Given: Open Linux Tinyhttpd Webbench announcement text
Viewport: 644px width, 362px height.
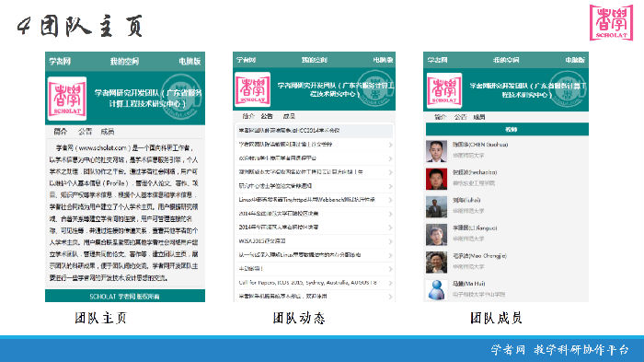Looking at the screenshot, I should (x=306, y=200).
